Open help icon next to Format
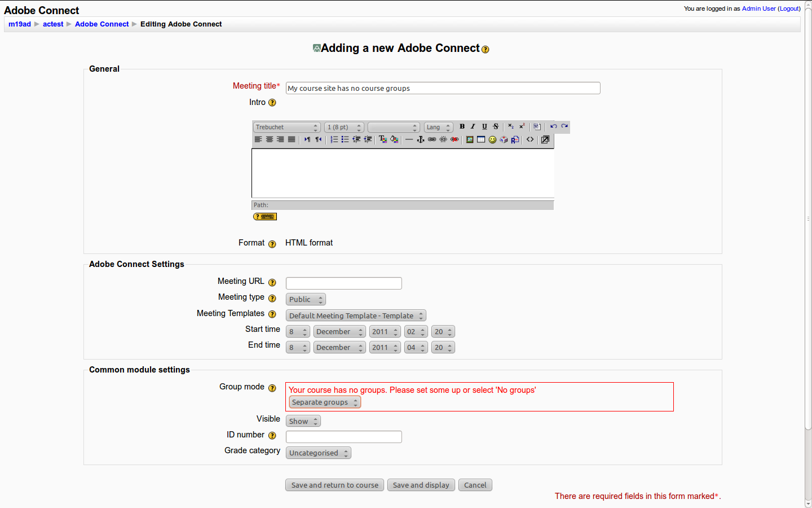812x508 pixels. point(272,244)
